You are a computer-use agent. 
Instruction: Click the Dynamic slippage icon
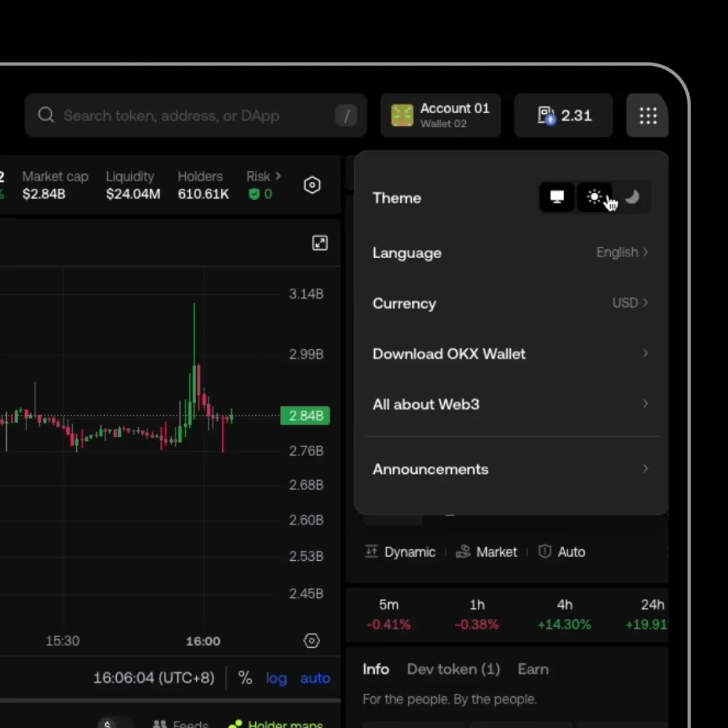371,551
